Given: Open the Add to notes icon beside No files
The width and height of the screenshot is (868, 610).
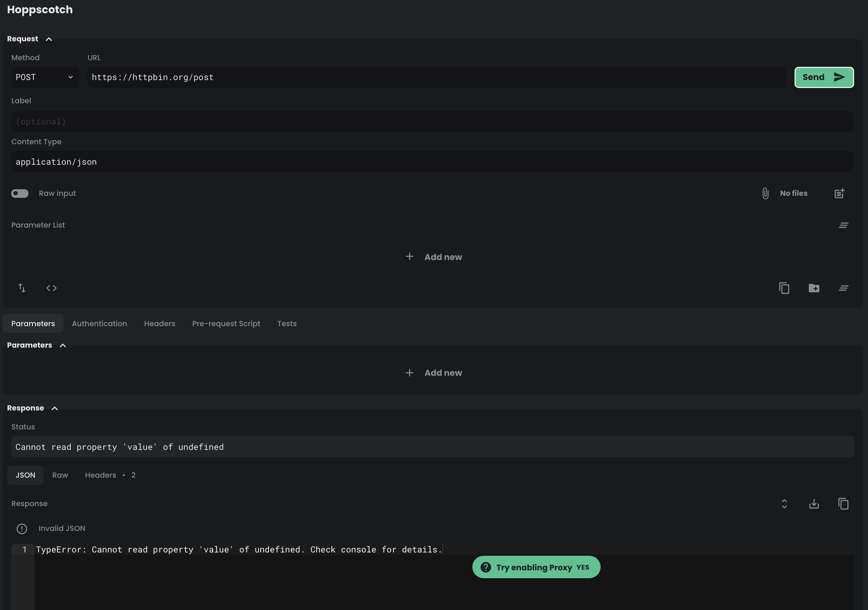Looking at the screenshot, I should [840, 193].
